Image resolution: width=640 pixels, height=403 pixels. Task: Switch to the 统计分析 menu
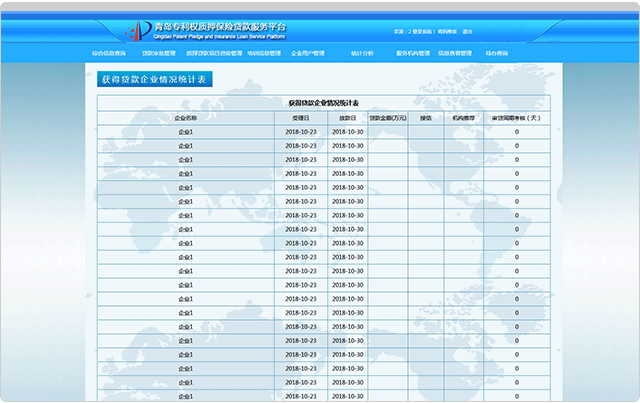pos(362,52)
